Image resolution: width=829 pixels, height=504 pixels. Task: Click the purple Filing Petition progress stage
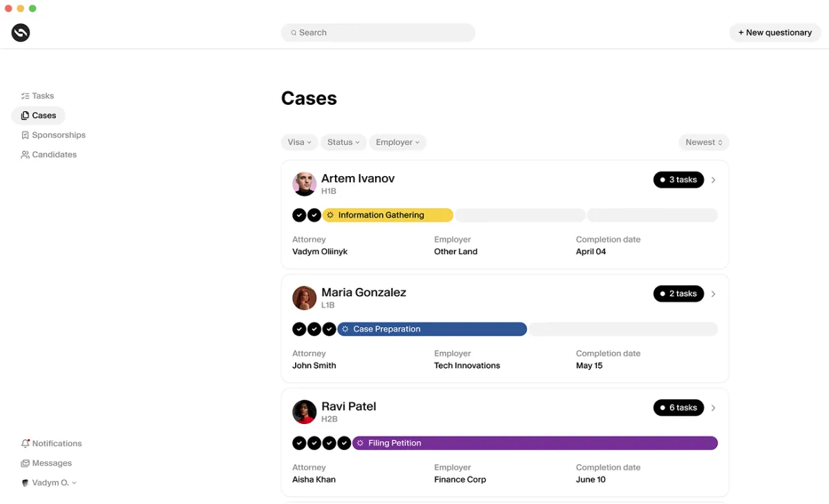pyautogui.click(x=535, y=443)
